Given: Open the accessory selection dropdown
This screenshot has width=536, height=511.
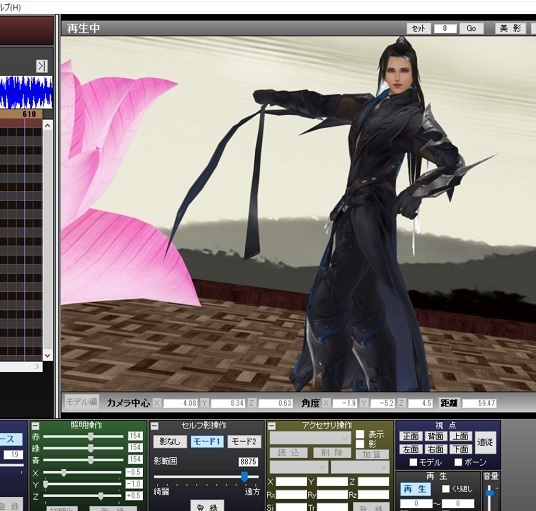Looking at the screenshot, I should point(310,438).
